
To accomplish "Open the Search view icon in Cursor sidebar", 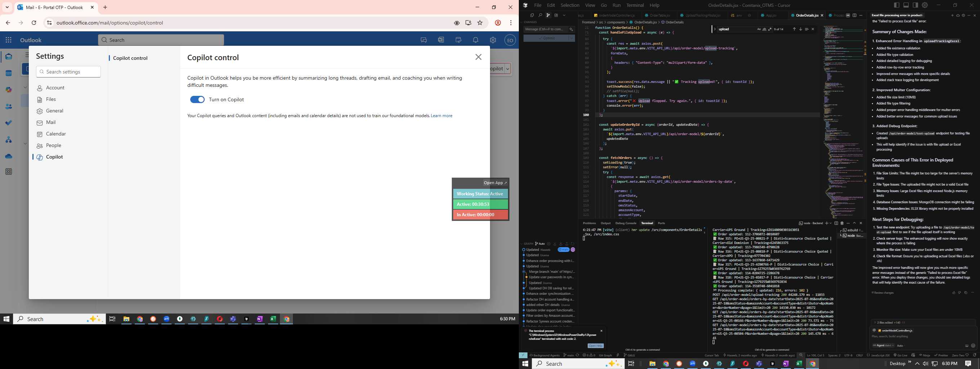I will pos(540,15).
